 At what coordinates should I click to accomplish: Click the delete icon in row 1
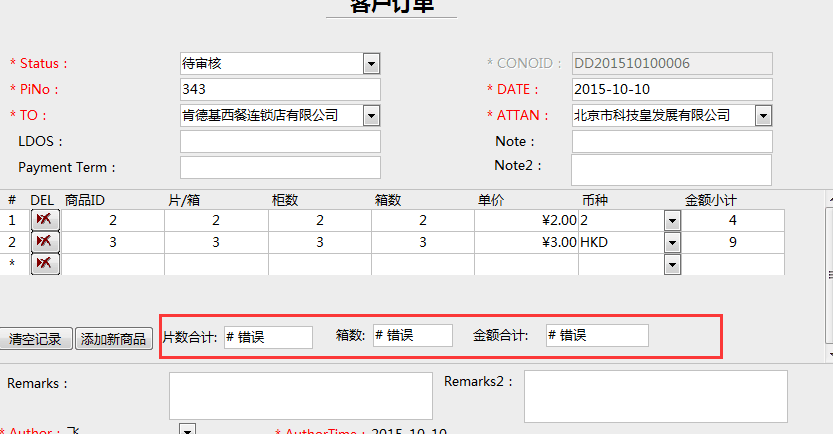(45, 220)
